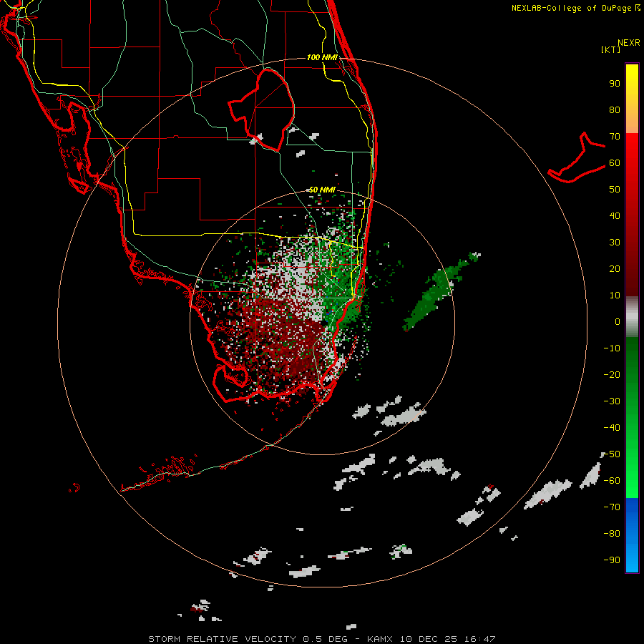Click the 30 value on the velocity scale
Screen dimensions: 644x644
[615, 243]
